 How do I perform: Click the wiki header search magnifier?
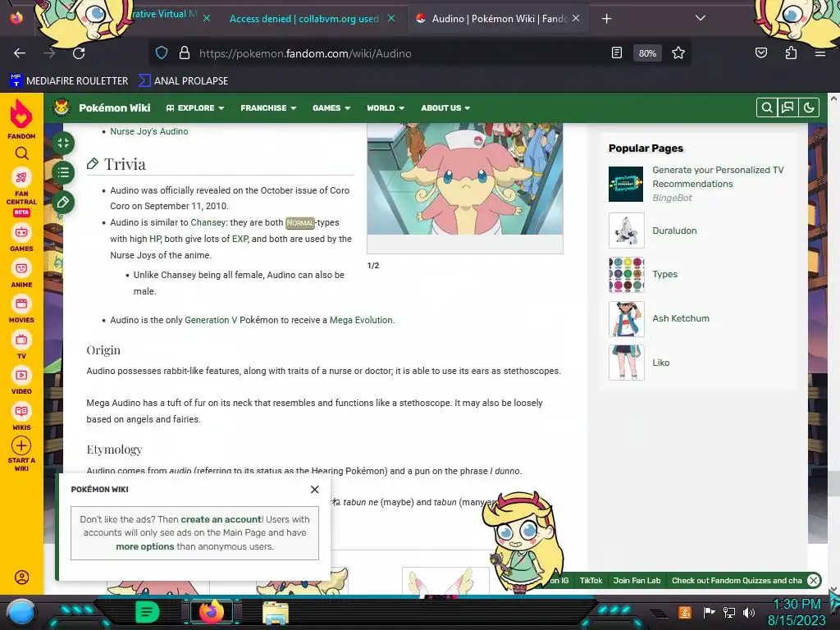(x=767, y=107)
